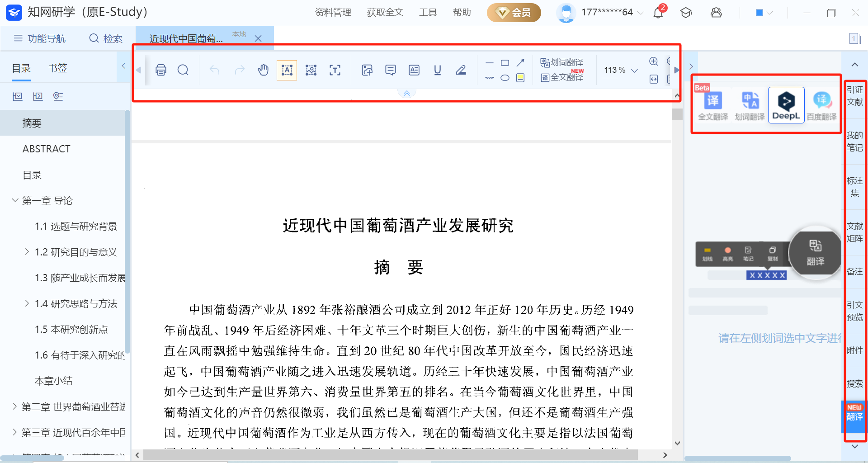Open the 资料管理 menu
The image size is (868, 463).
333,13
